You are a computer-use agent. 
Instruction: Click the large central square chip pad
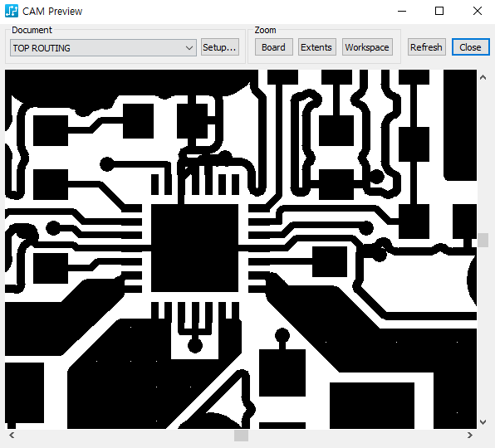coord(195,248)
